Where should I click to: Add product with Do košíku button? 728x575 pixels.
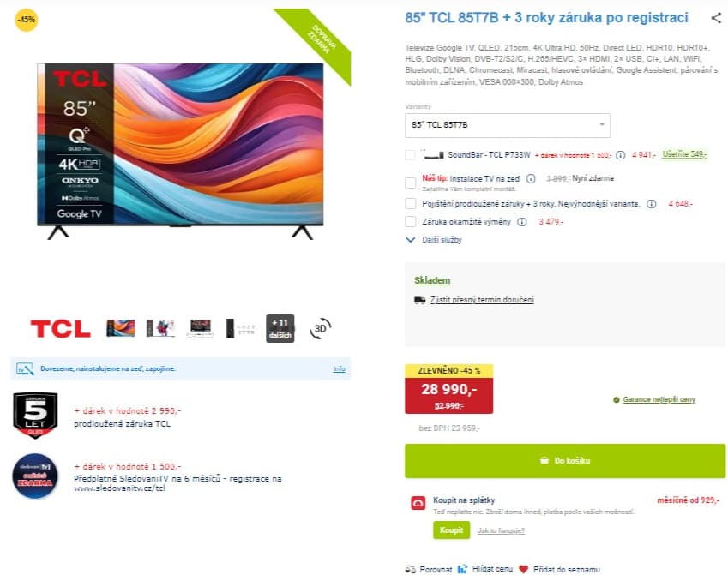coord(565,461)
